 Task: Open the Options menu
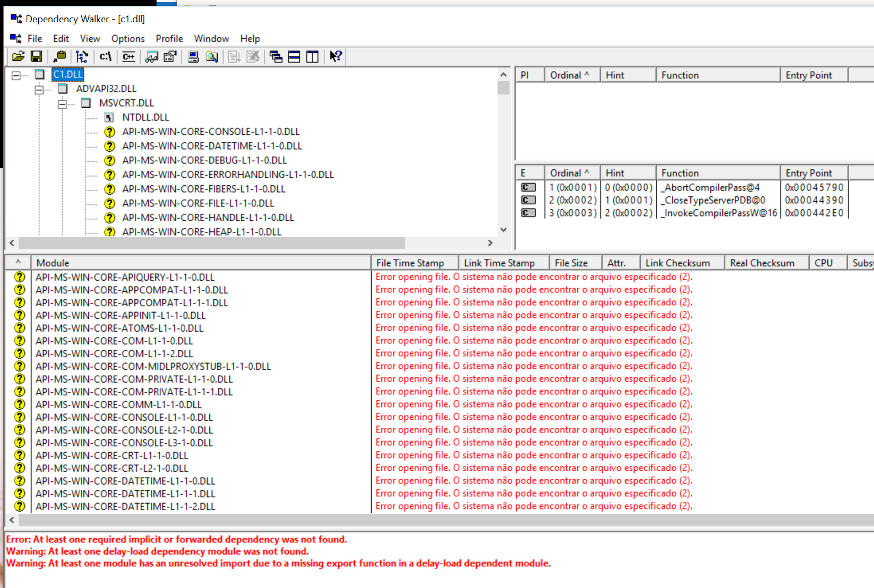coord(127,39)
